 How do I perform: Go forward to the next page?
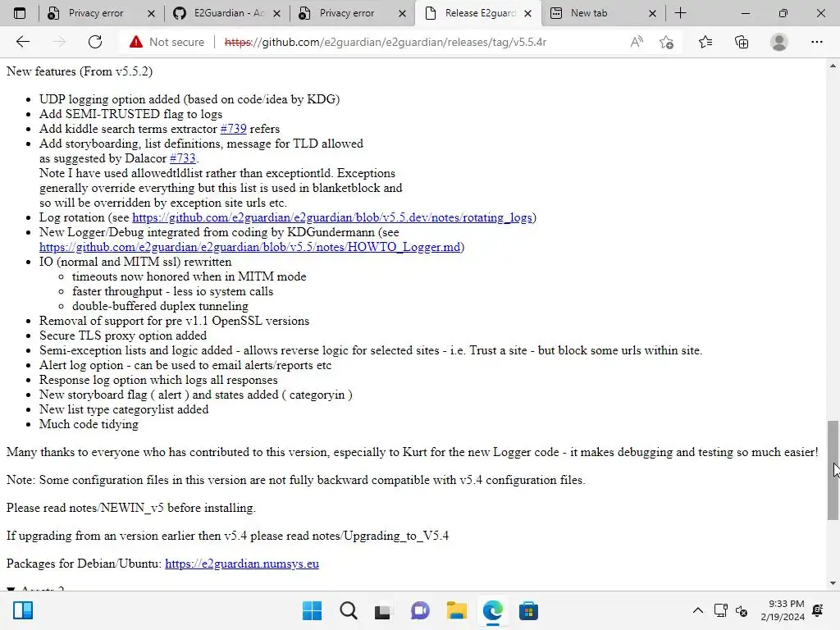click(59, 42)
